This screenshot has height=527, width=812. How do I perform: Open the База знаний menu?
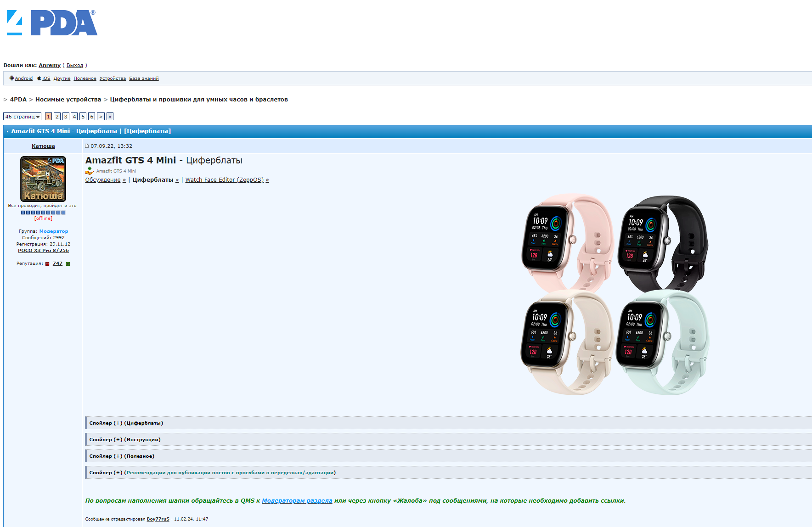point(144,78)
